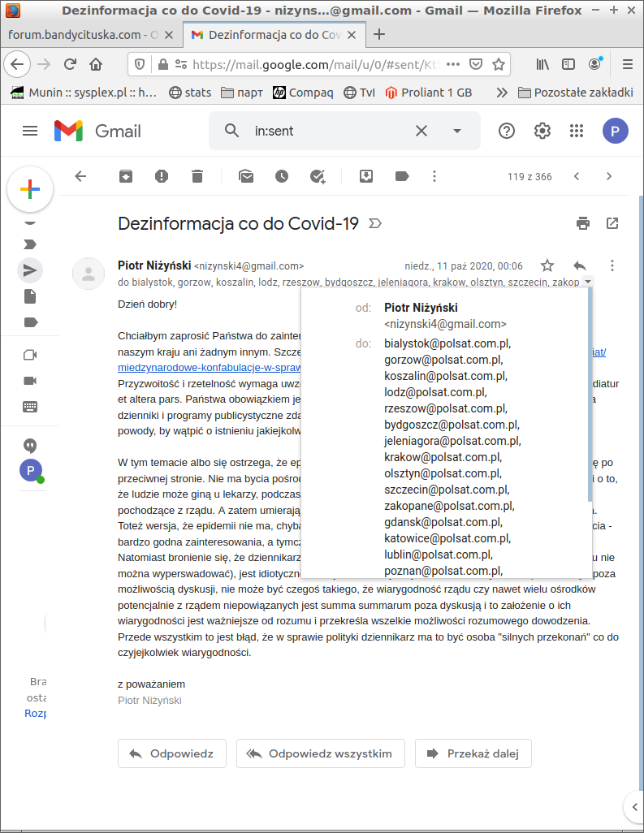Archive this conversation

(126, 176)
